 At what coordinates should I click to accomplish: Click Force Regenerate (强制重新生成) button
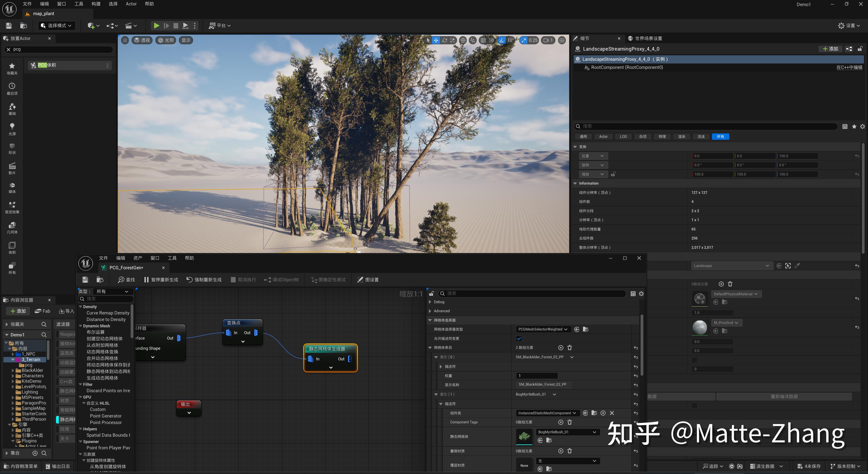coord(204,280)
